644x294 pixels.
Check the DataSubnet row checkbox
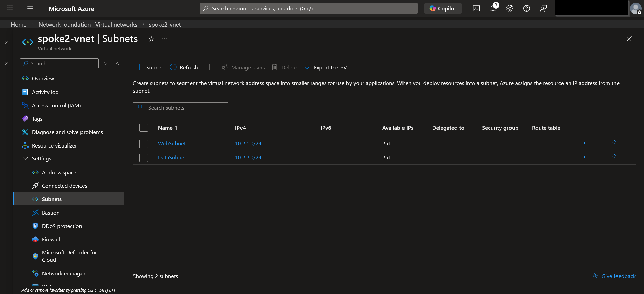click(x=144, y=158)
